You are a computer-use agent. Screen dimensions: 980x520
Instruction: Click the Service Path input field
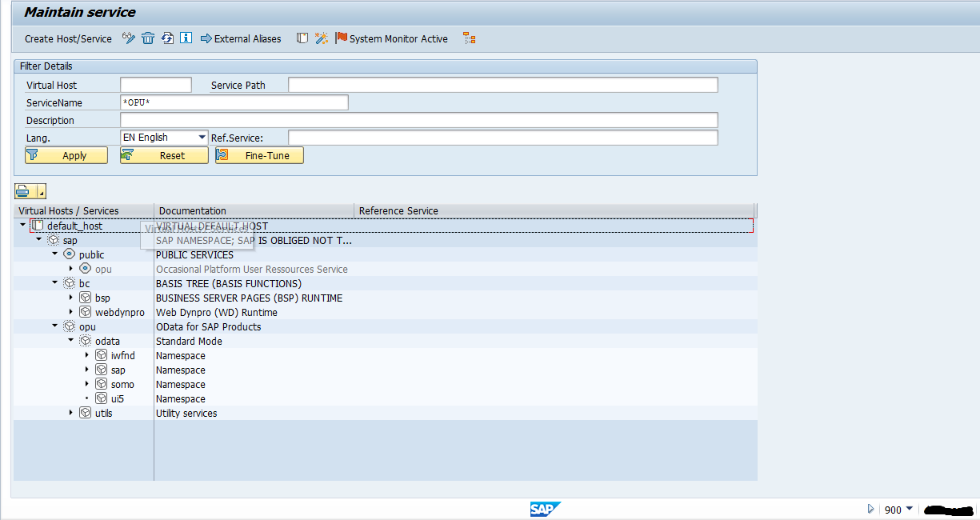pos(503,85)
